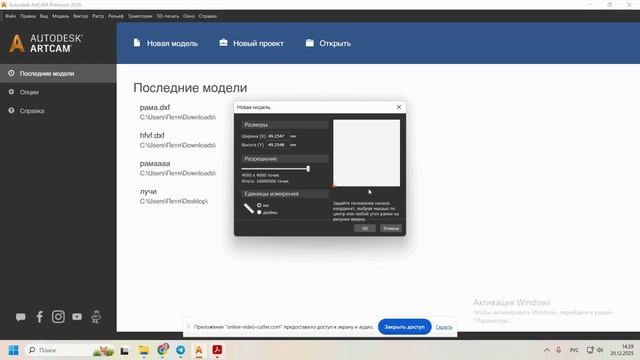Open the Facebook icon in sidebar

coord(40,317)
